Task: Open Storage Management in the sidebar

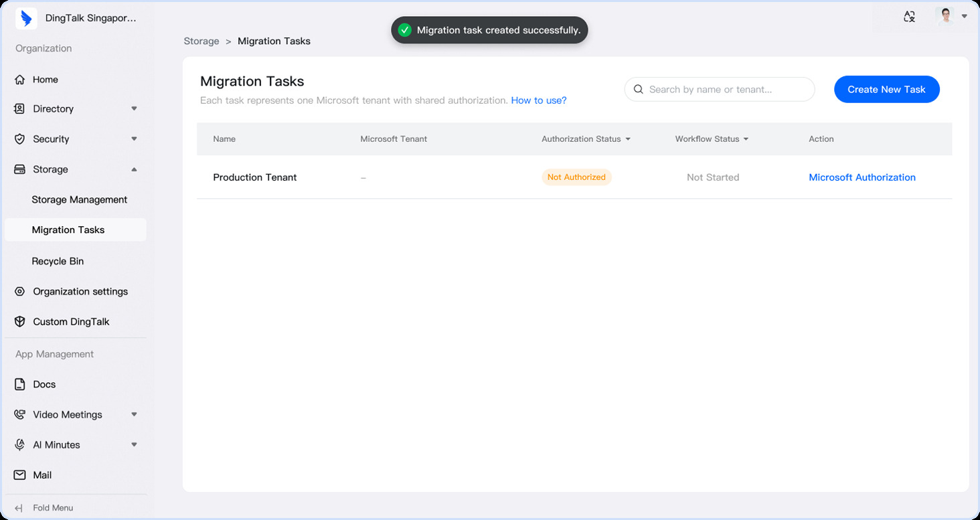Action: point(80,199)
